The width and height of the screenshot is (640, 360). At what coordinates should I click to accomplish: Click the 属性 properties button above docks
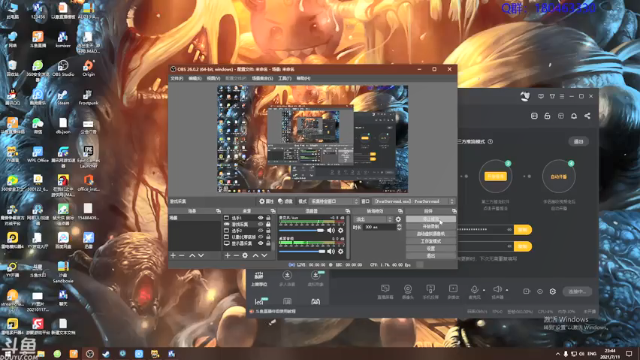point(267,201)
